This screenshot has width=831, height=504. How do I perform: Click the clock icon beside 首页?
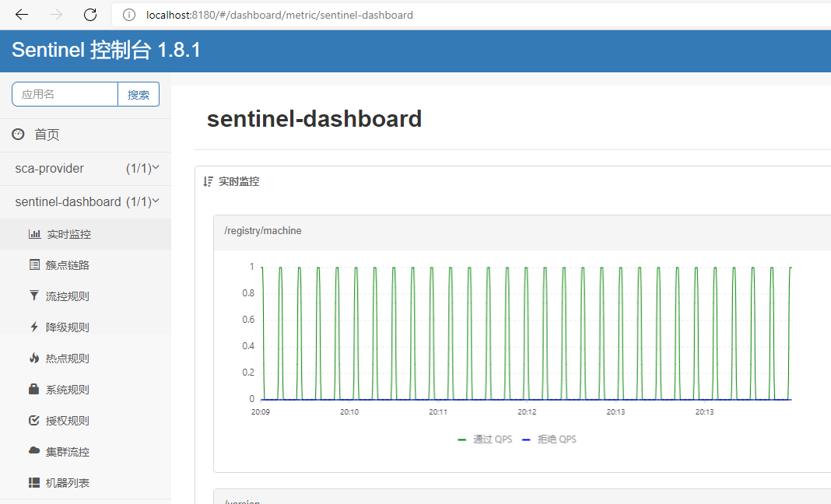tap(17, 134)
